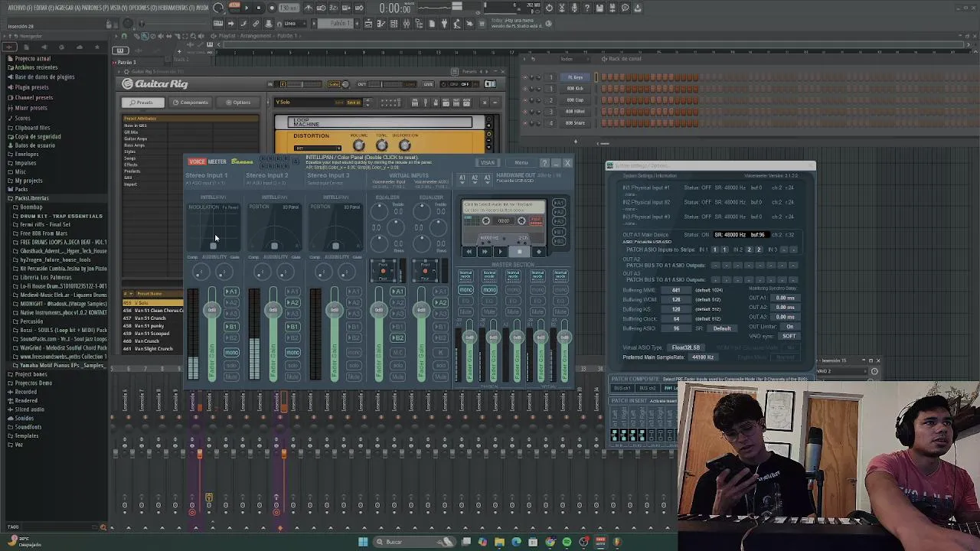The width and height of the screenshot is (980, 551).
Task: Toggle mono on Stereo Input 1 strip
Action: coord(231,352)
